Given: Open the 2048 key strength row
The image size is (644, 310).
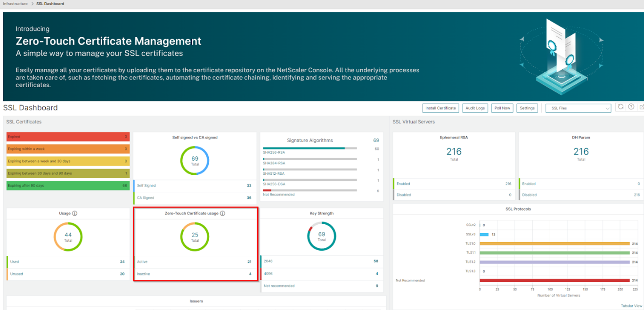Looking at the screenshot, I should (321, 261).
